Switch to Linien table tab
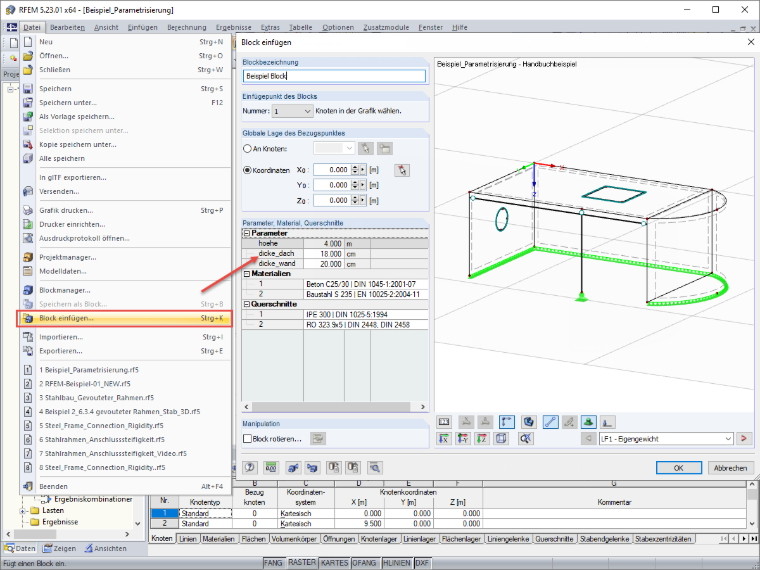The image size is (760, 570). 188,539
